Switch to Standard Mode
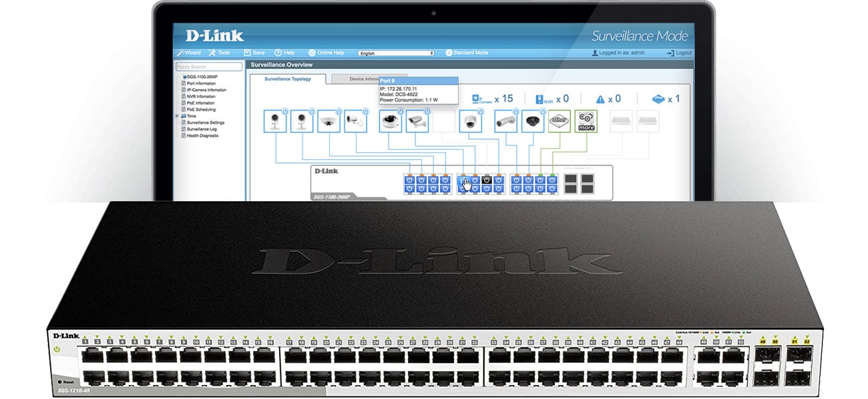This screenshot has width=868, height=399. 467,53
